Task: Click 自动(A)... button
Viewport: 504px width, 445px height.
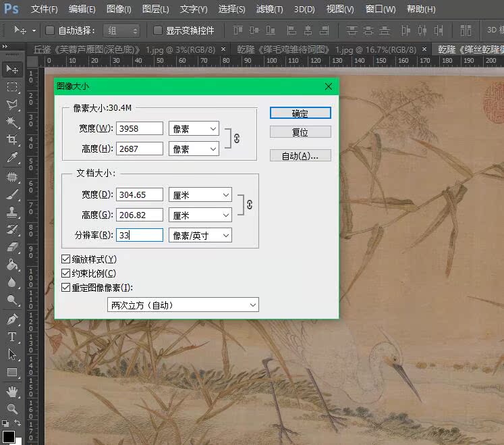Action: click(x=300, y=156)
